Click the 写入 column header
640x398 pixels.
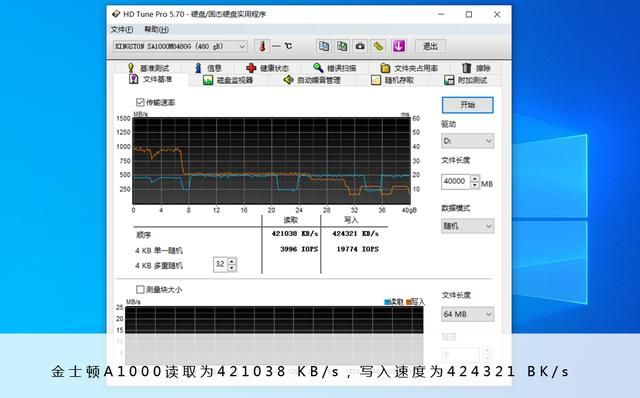(351, 220)
